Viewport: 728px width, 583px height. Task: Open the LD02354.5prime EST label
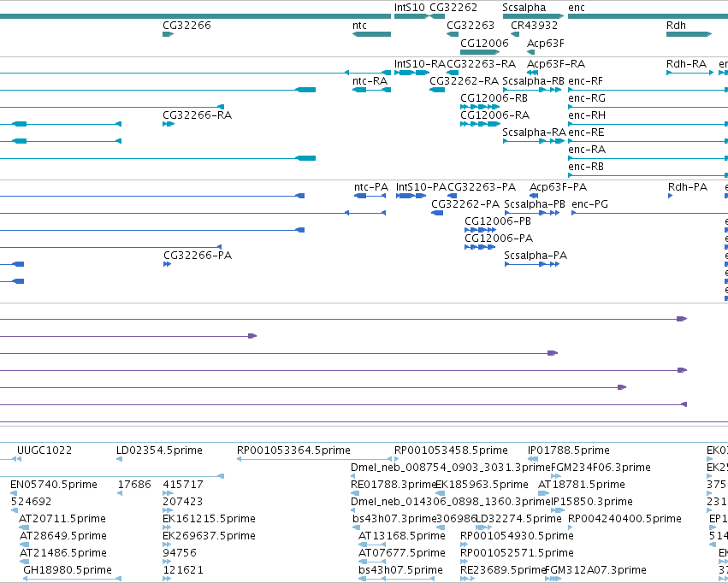coord(159,450)
